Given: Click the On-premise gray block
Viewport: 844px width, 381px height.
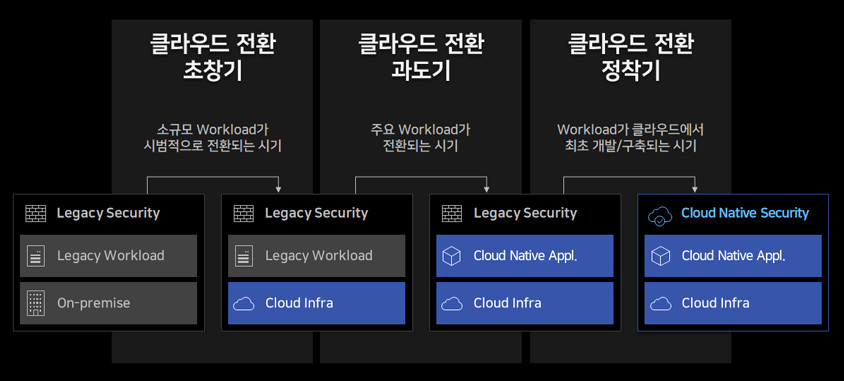Looking at the screenshot, I should pos(109,303).
